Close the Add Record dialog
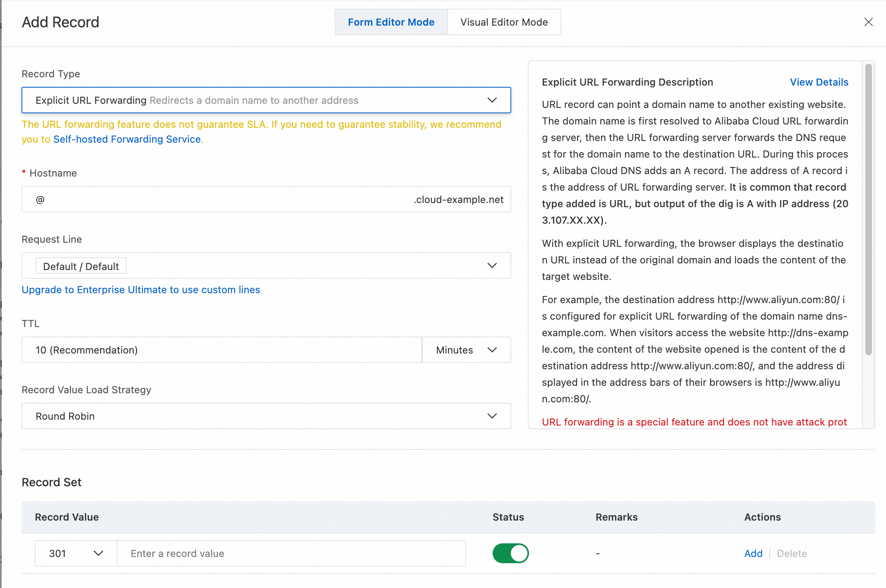This screenshot has width=886, height=588. [x=868, y=22]
